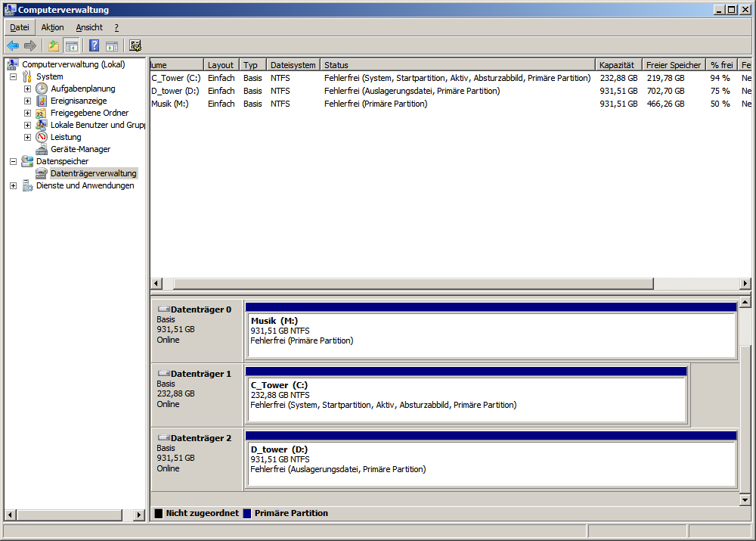This screenshot has width=756, height=541.
Task: Sort by the Status column header
Action: point(457,64)
